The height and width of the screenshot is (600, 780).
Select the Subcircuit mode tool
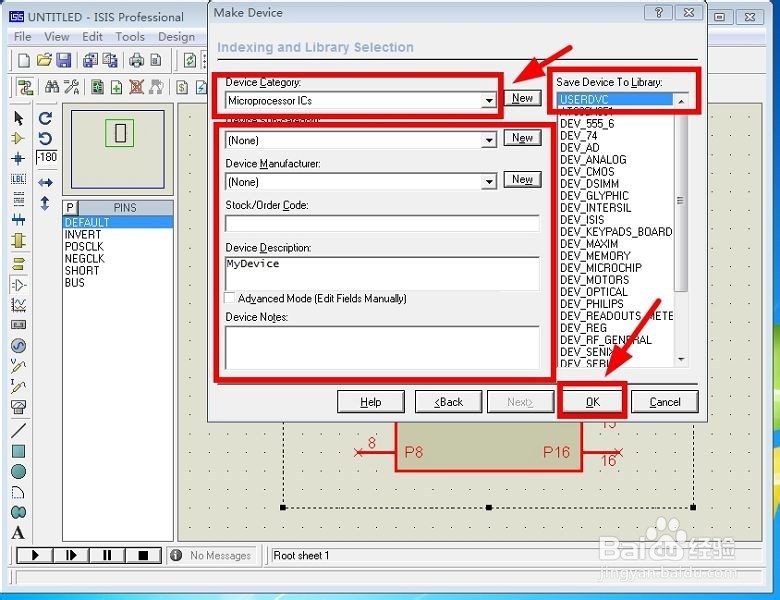(18, 240)
